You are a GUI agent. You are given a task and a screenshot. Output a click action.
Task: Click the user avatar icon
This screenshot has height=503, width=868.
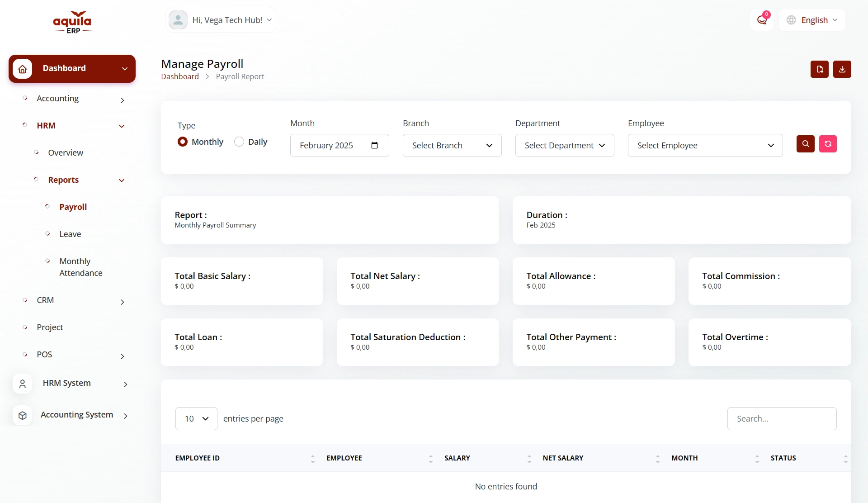click(178, 20)
